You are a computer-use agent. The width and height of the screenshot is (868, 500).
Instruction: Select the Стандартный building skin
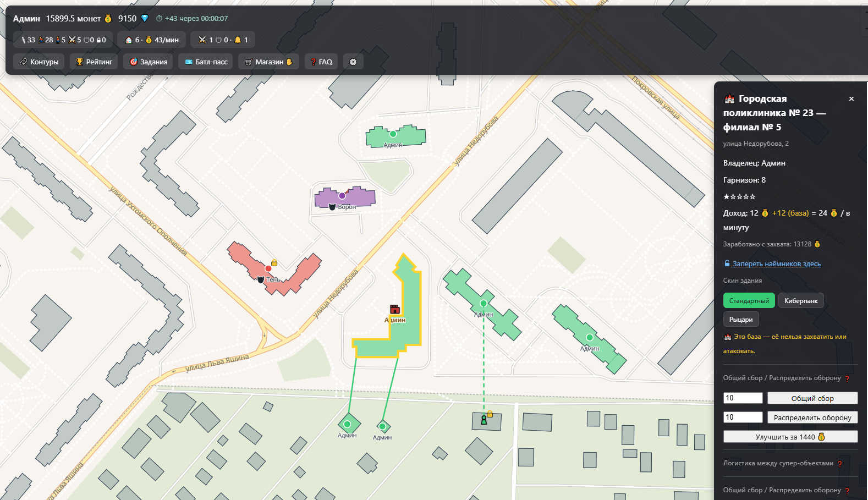(x=749, y=301)
